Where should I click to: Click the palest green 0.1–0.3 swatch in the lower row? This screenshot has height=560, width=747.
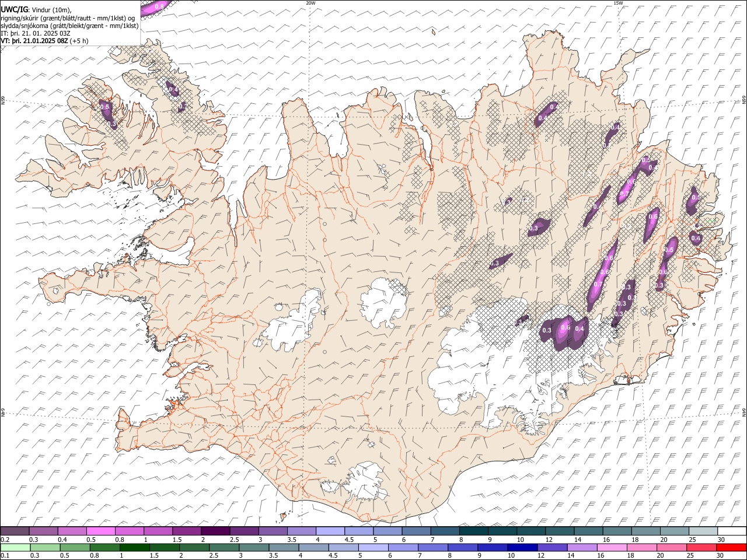15,547
